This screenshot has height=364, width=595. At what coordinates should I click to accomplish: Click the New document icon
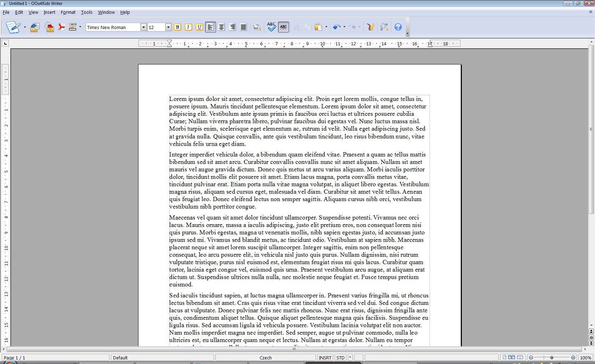(x=13, y=27)
